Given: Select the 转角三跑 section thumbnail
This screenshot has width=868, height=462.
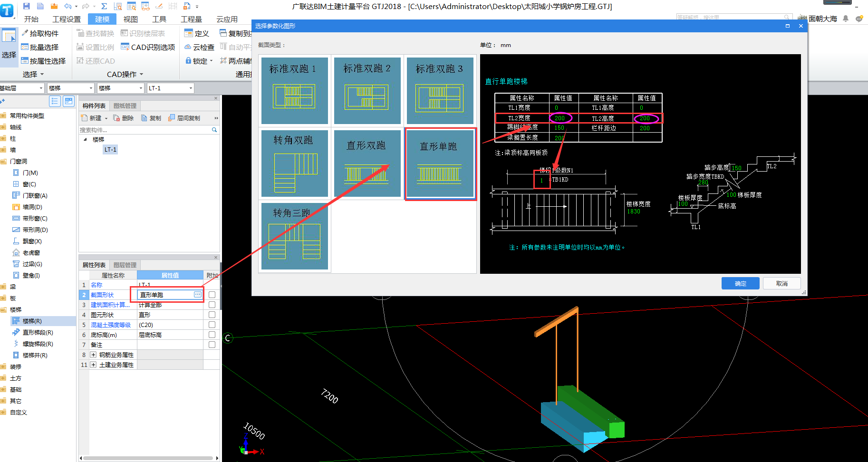Looking at the screenshot, I should click(295, 236).
